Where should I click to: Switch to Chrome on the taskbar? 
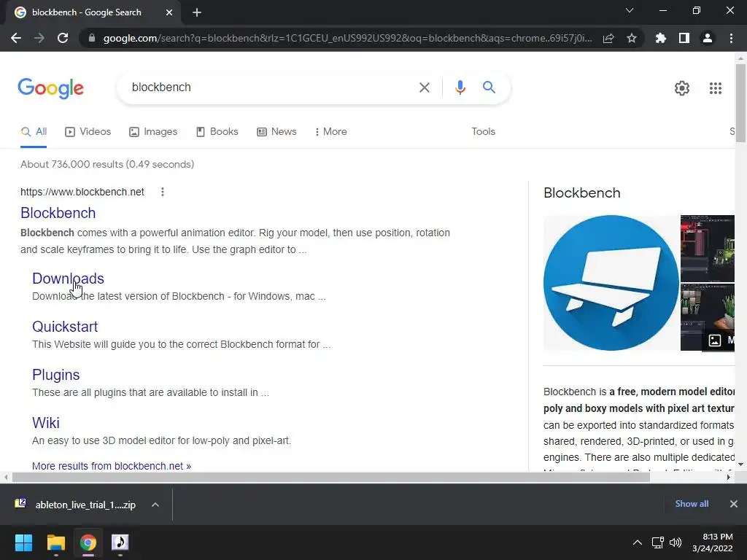pos(88,542)
